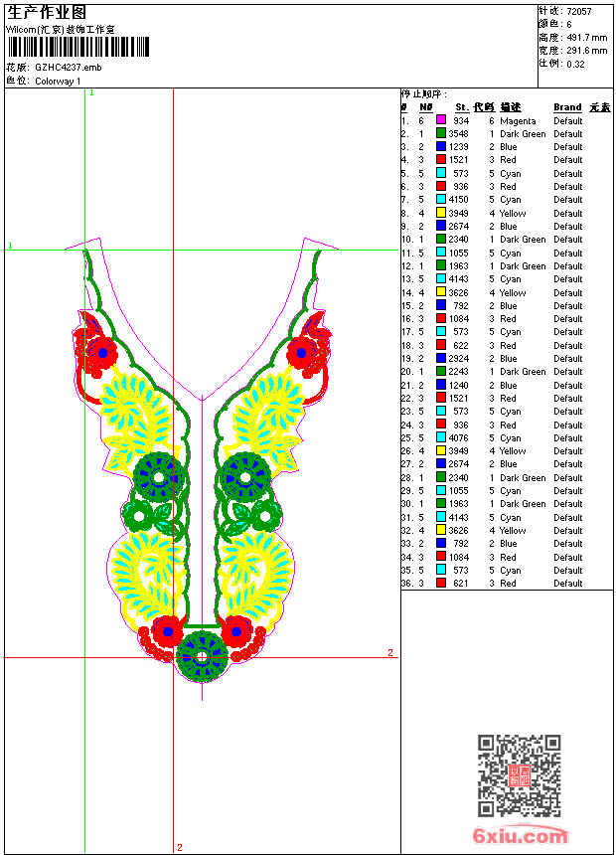Click the Brand column header
616x855 pixels.
click(567, 107)
